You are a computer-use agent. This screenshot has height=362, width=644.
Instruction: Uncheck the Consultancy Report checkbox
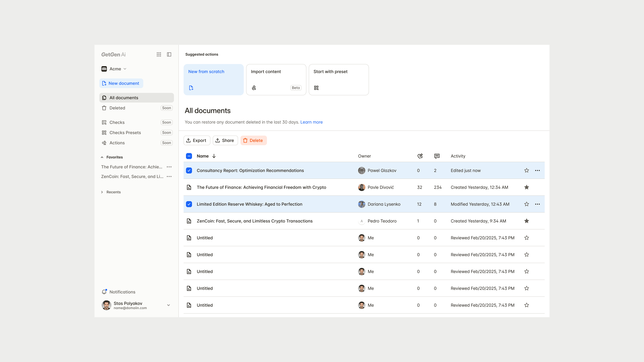pyautogui.click(x=189, y=170)
